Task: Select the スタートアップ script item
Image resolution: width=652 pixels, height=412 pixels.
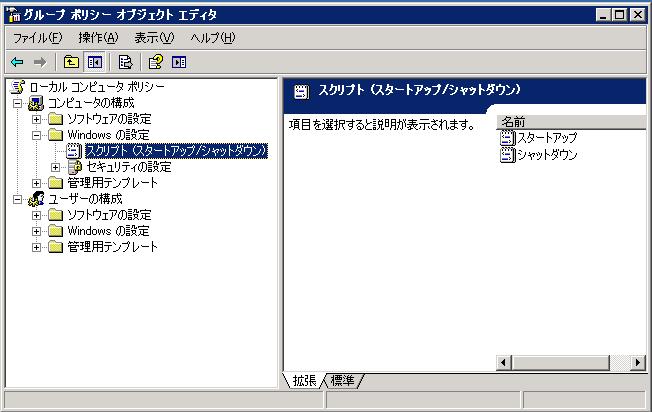Action: click(546, 137)
